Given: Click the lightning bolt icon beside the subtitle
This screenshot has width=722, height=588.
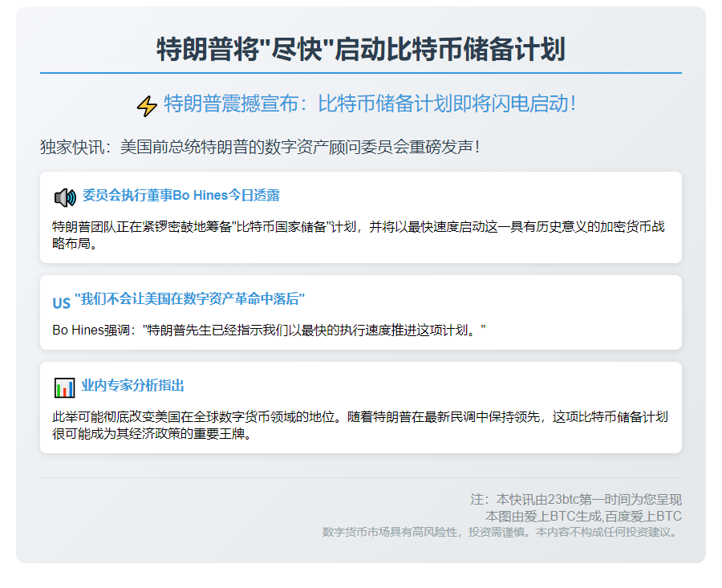Looking at the screenshot, I should (x=147, y=106).
